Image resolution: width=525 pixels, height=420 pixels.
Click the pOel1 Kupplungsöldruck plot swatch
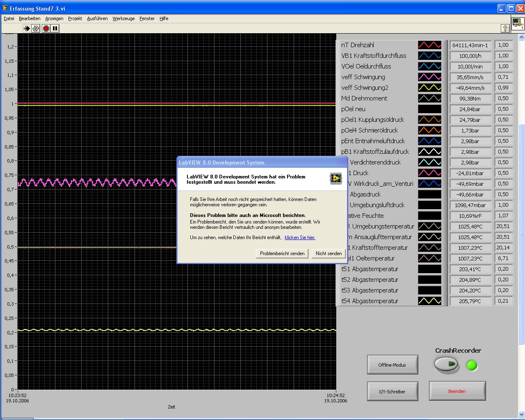[430, 120]
